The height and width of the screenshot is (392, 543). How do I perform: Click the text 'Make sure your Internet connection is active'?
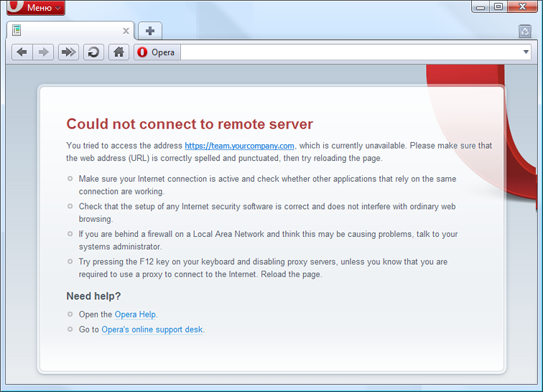click(159, 179)
